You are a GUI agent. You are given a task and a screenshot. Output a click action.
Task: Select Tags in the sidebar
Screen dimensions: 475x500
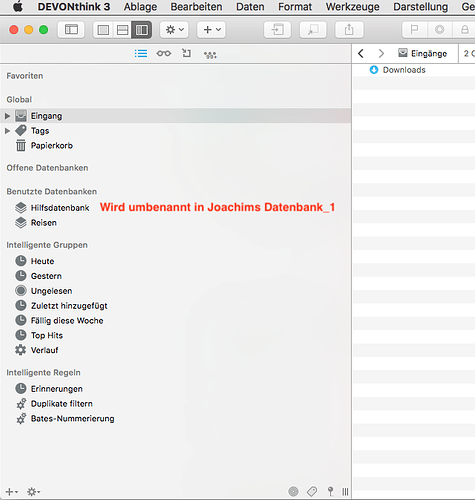click(40, 131)
